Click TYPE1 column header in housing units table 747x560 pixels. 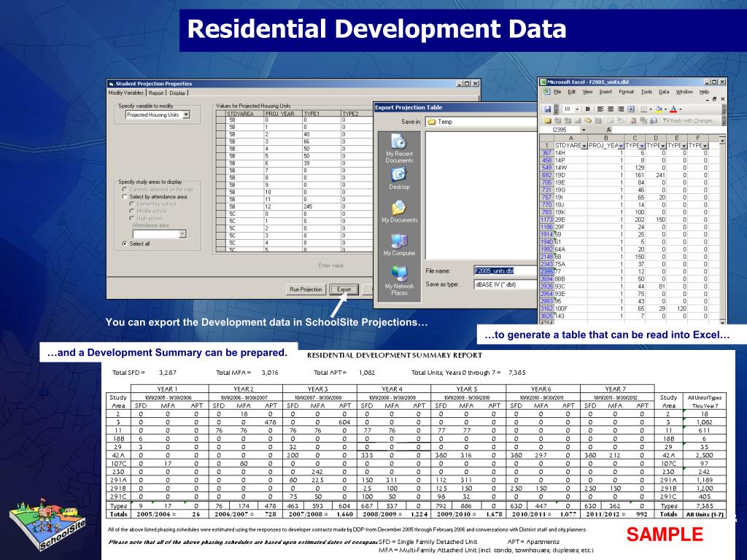coord(322,114)
